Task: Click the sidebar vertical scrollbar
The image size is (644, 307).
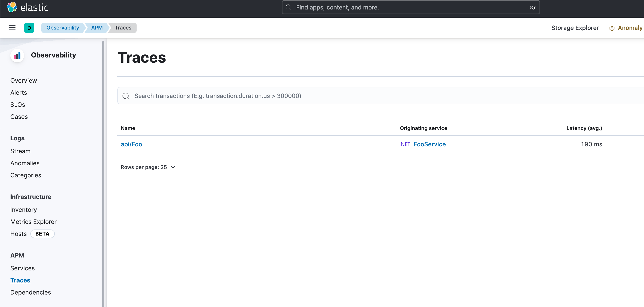Action: pos(103,174)
